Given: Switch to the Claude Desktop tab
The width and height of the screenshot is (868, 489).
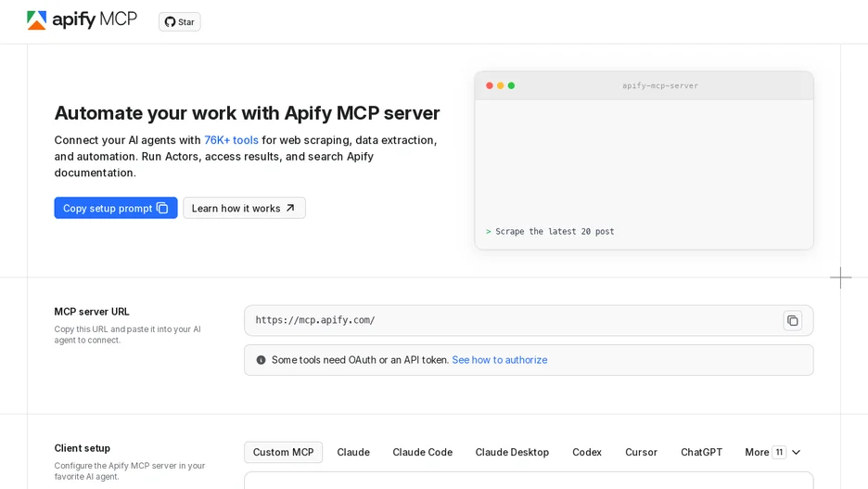Looking at the screenshot, I should 512,453.
